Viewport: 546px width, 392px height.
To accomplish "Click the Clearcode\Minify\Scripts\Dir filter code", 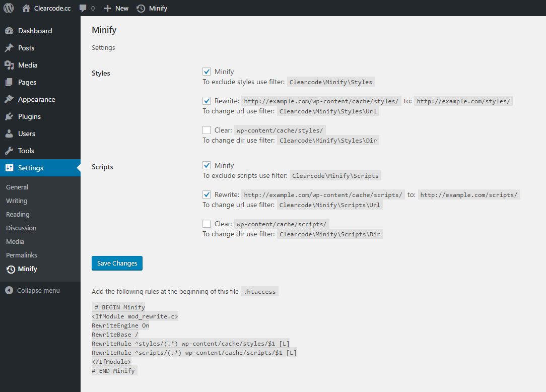I will [x=330, y=234].
